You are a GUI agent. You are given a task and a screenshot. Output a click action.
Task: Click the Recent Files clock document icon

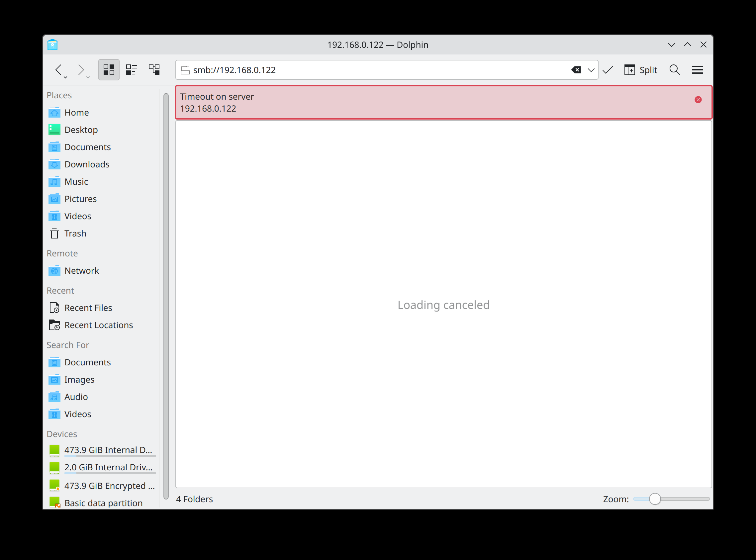click(x=54, y=308)
